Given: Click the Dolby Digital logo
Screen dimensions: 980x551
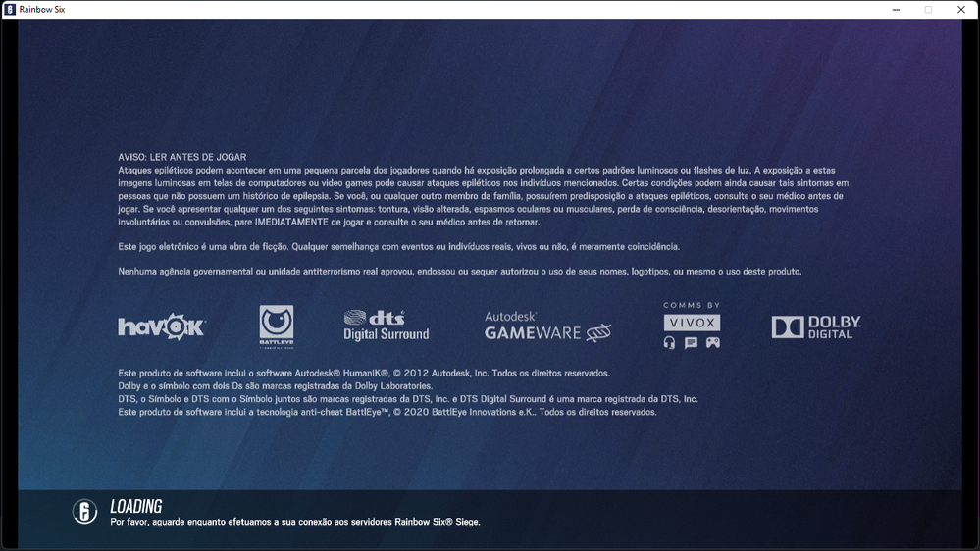Looking at the screenshot, I should pos(816,326).
